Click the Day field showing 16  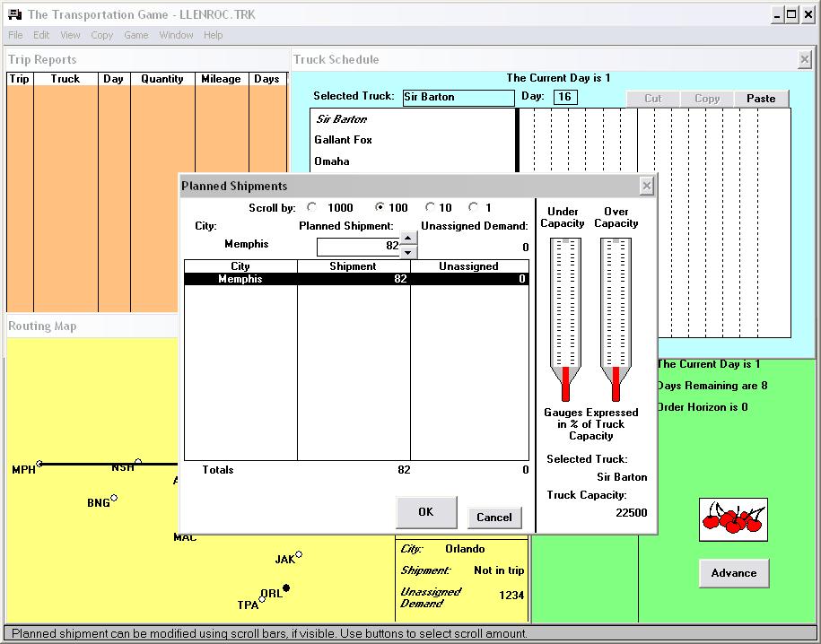[565, 97]
